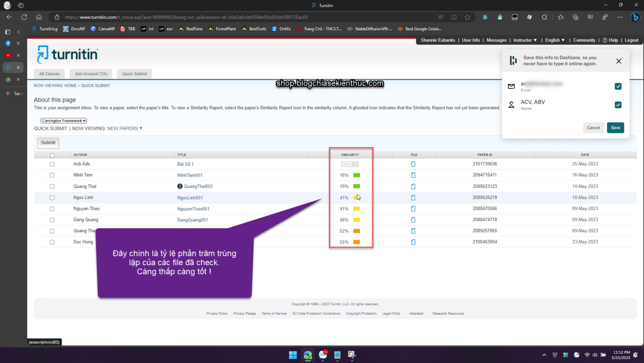644x363 pixels.
Task: Switch to All Classes tab
Action: point(49,74)
